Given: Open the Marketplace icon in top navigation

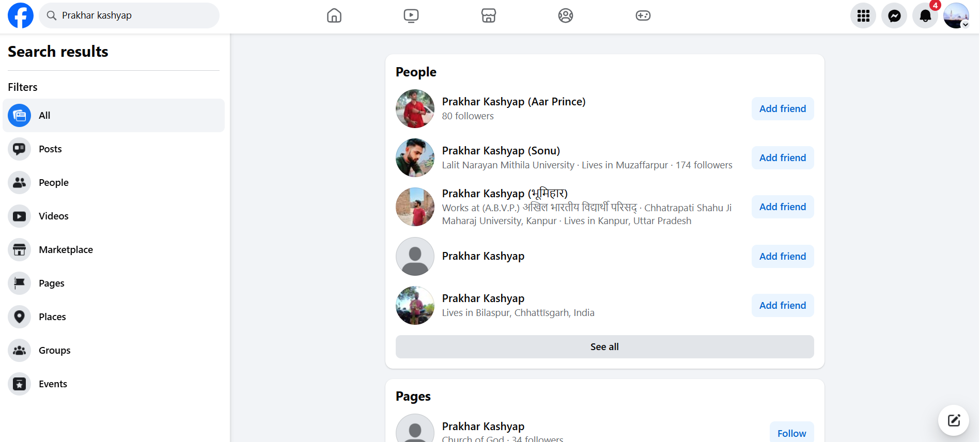Looking at the screenshot, I should tap(488, 15).
